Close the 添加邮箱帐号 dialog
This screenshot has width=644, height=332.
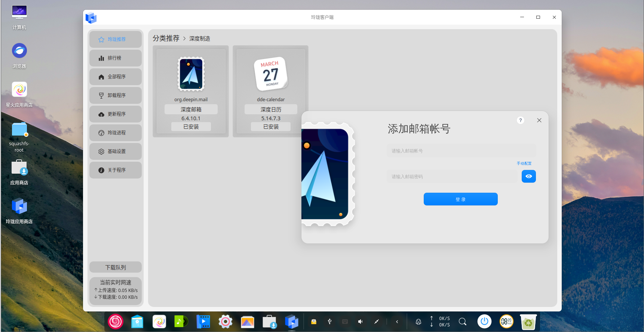pos(539,120)
